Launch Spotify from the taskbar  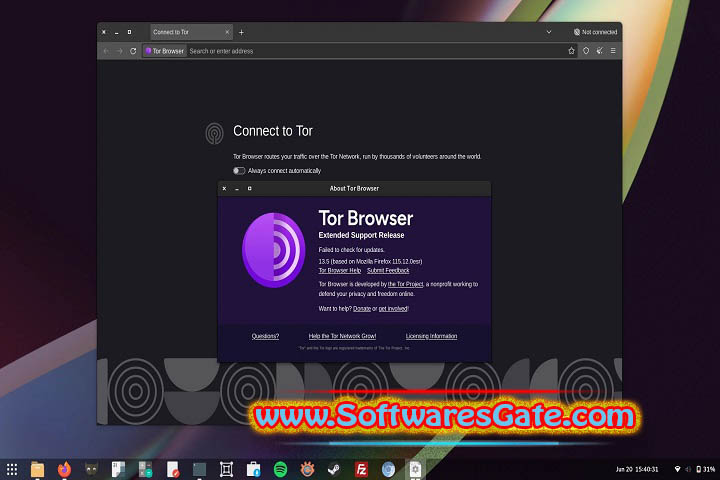pos(280,469)
